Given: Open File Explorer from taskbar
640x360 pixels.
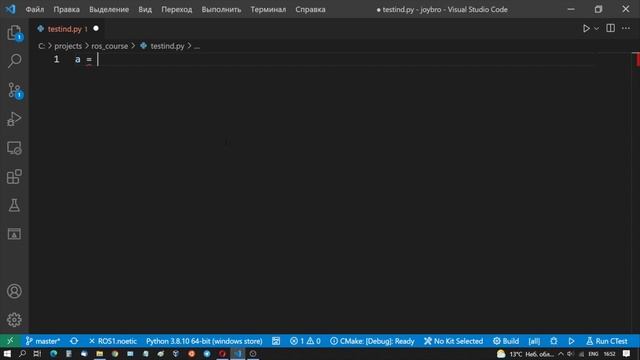Looking at the screenshot, I should coord(99,353).
